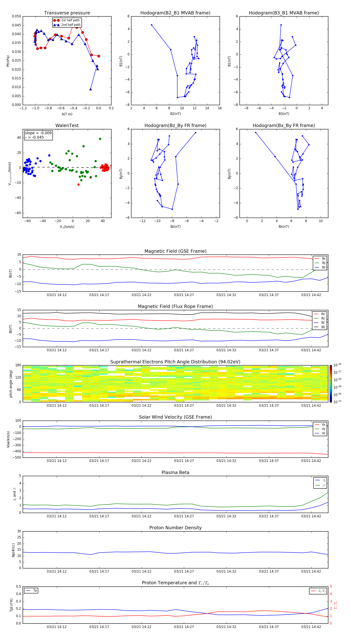Click '03/21 14:12' tick under GSE magnetic field panel
This screenshot has height=644, width=351.
pos(57,295)
